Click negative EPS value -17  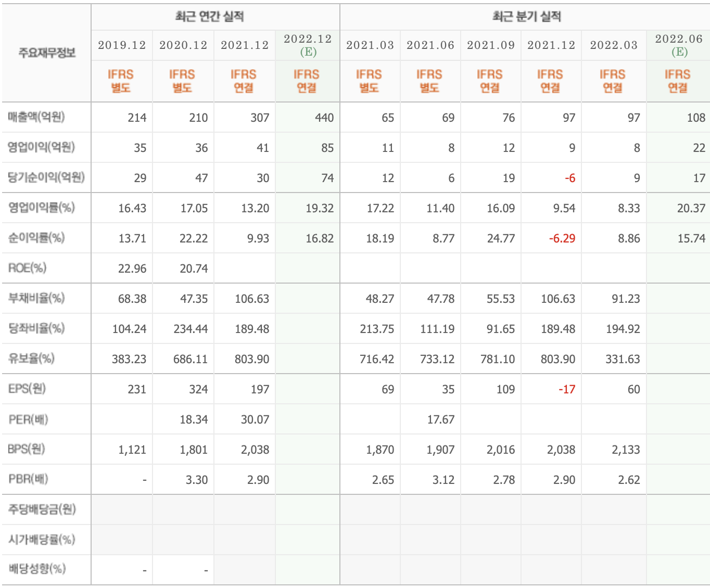tap(567, 389)
